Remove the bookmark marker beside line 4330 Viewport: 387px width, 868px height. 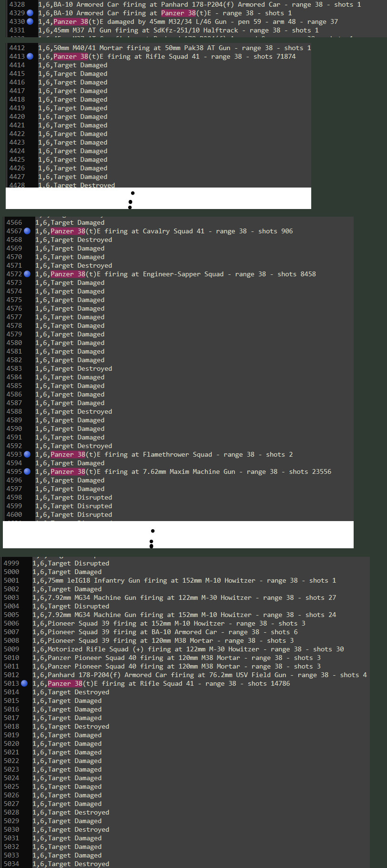coord(30,21)
